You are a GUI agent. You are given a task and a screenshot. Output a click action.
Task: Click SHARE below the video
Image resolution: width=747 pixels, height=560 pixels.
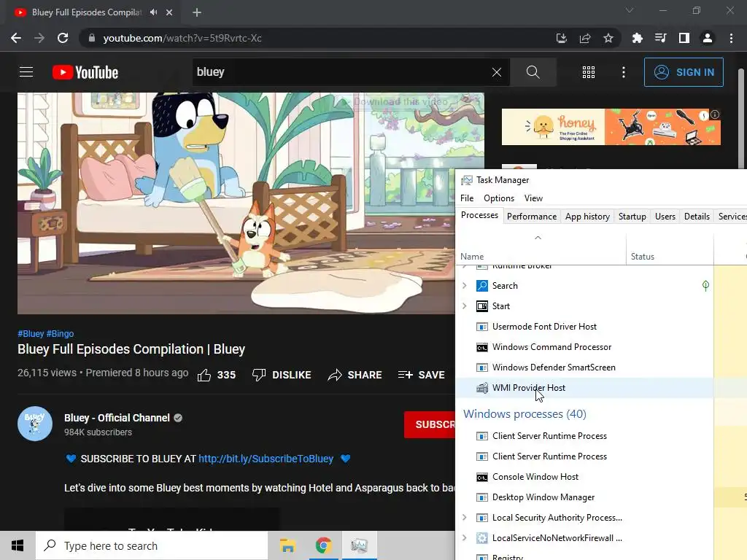pyautogui.click(x=355, y=375)
